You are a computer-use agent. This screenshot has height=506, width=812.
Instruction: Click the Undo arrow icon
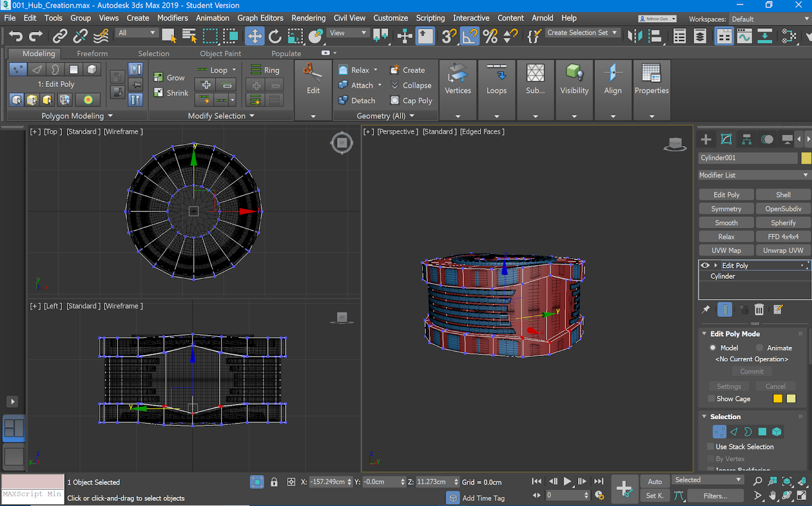(16, 36)
